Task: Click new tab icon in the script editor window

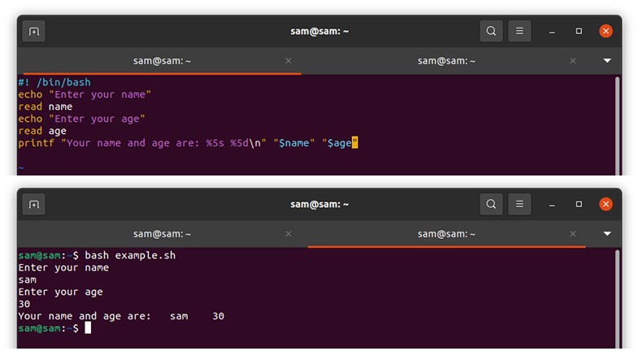Action: coord(34,32)
